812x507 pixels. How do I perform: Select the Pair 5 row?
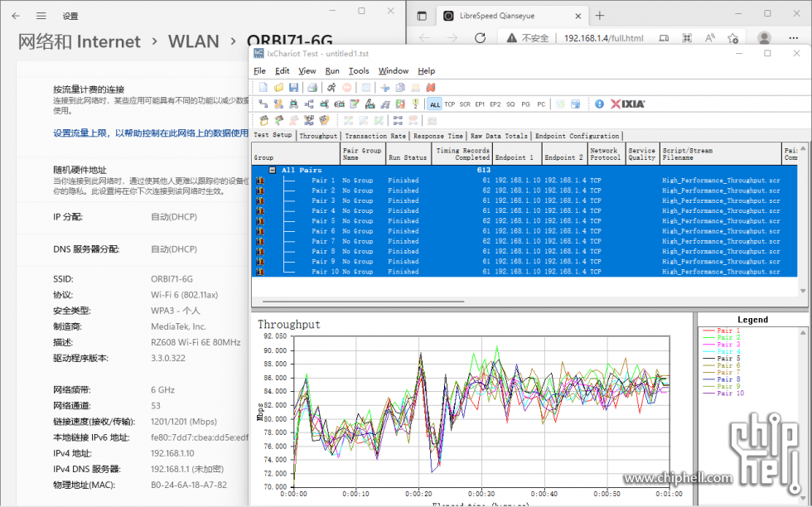point(524,220)
